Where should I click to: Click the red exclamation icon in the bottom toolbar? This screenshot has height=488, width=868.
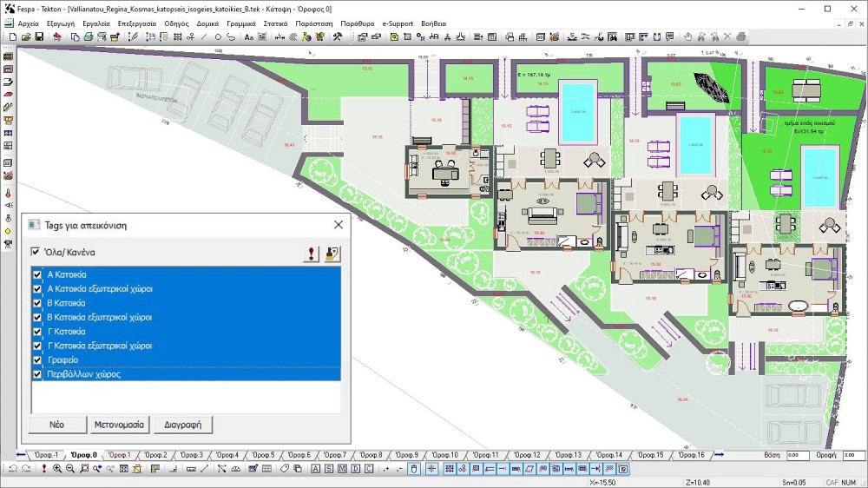point(43,469)
